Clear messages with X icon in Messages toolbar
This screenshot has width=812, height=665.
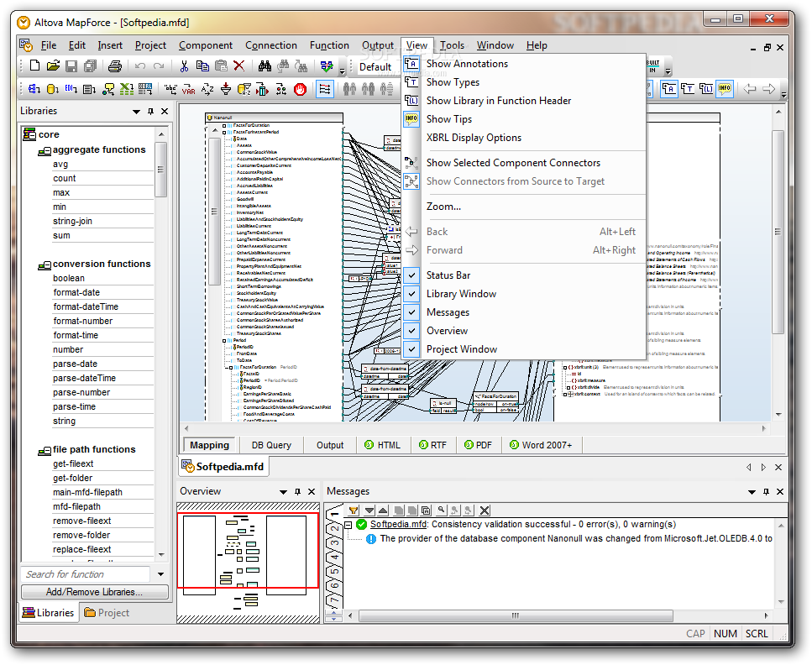point(485,511)
